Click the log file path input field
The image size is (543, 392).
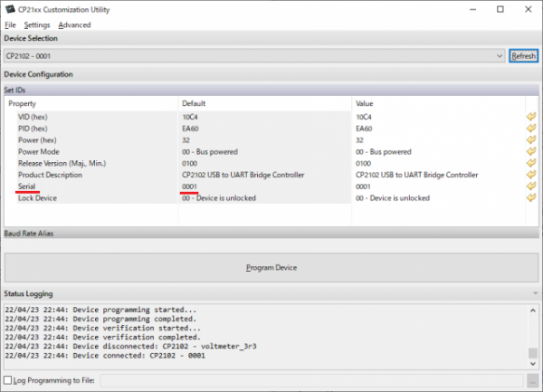(310, 380)
